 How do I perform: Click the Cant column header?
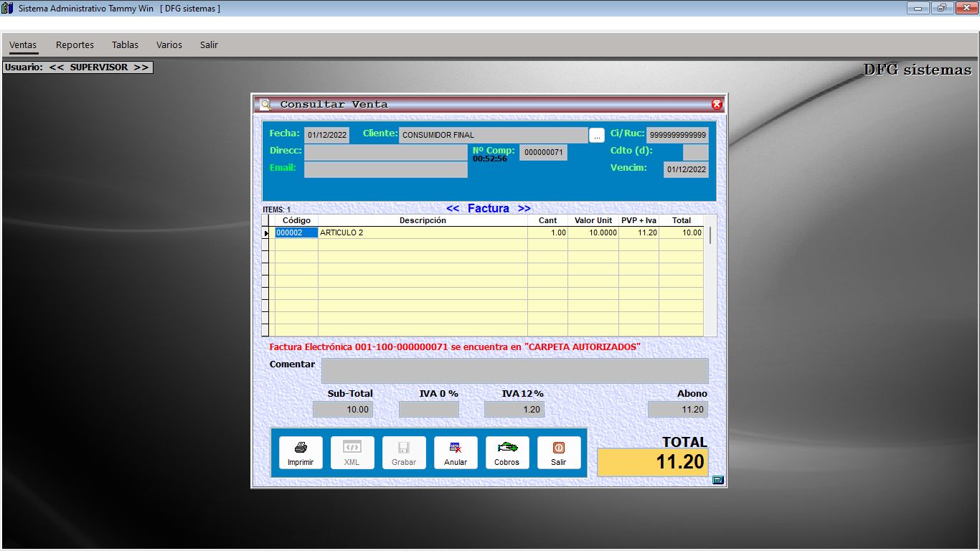pyautogui.click(x=547, y=220)
